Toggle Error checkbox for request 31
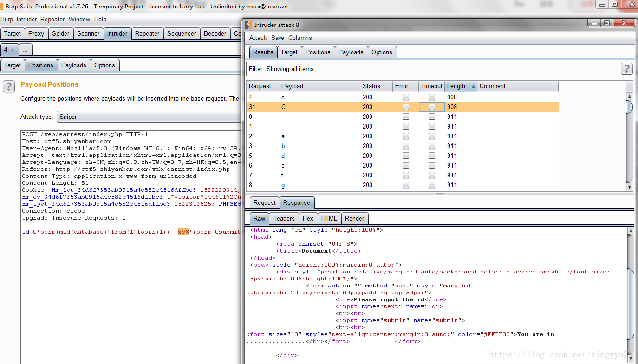 (x=406, y=107)
